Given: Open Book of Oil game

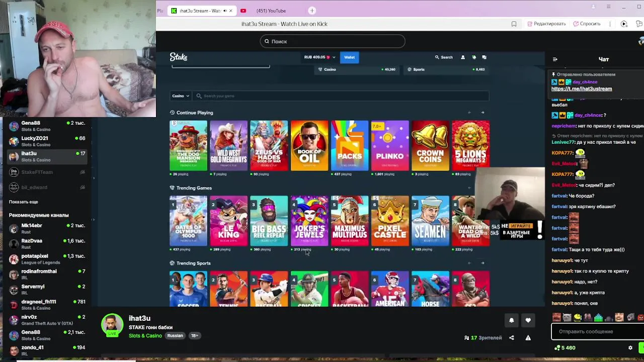Looking at the screenshot, I should (309, 146).
